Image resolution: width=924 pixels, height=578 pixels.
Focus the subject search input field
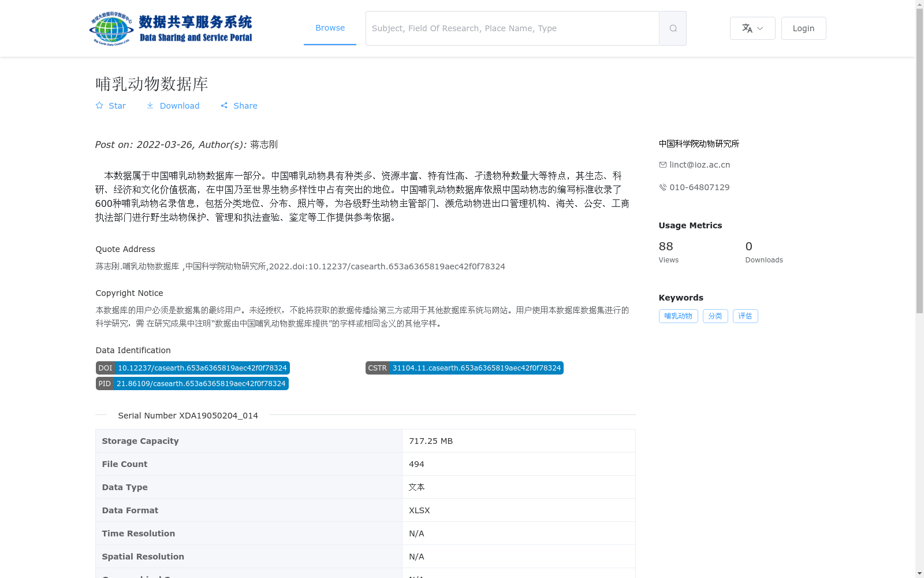(512, 28)
